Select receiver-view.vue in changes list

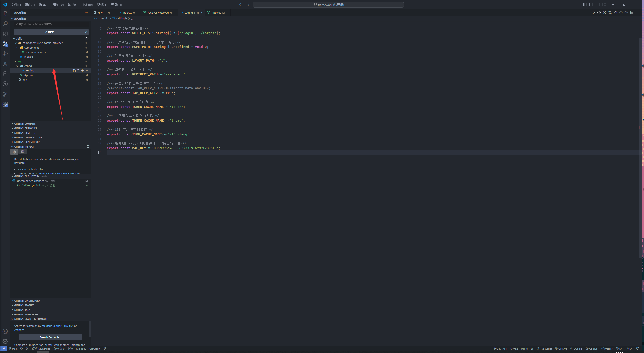pyautogui.click(x=36, y=52)
